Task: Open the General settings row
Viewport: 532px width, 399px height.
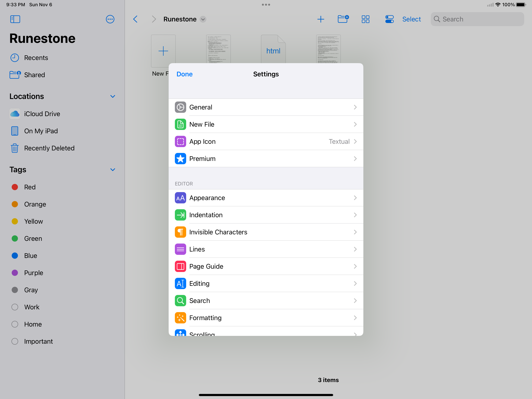Action: click(266, 107)
